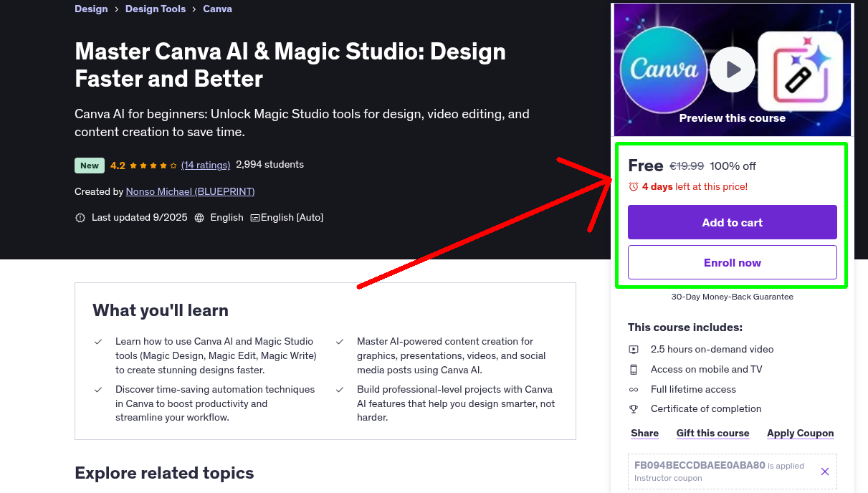Click the closed captions icon
The image size is (868, 493).
coord(254,218)
